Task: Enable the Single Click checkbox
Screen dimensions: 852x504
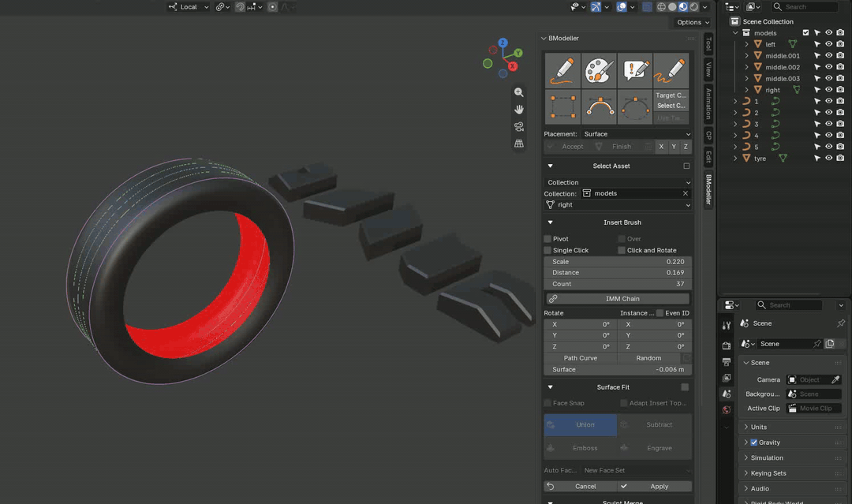Action: 547,250
